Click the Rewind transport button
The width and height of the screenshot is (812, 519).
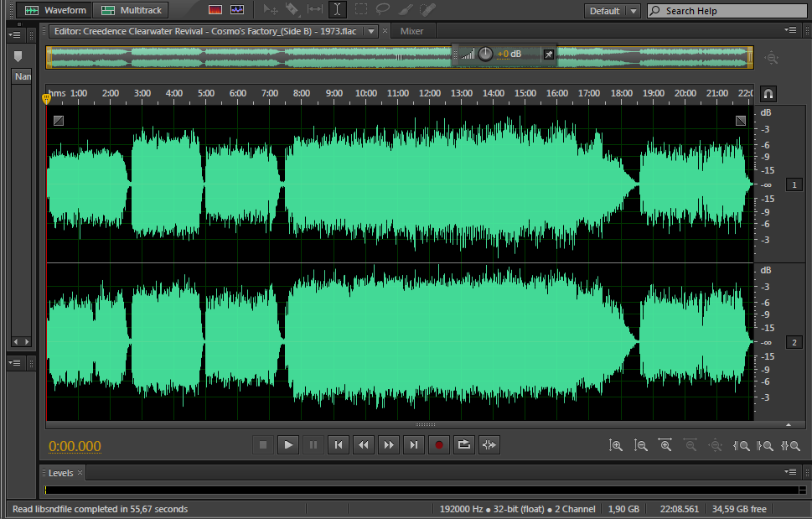pos(364,445)
